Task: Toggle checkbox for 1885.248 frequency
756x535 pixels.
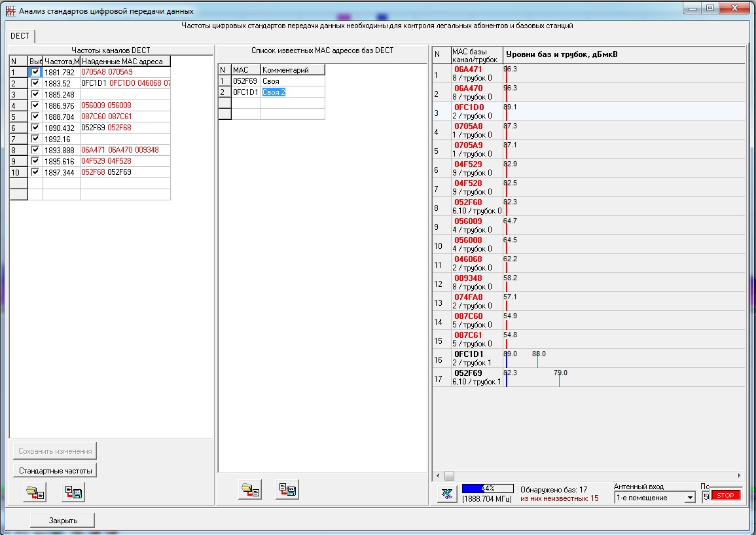Action: pyautogui.click(x=35, y=94)
